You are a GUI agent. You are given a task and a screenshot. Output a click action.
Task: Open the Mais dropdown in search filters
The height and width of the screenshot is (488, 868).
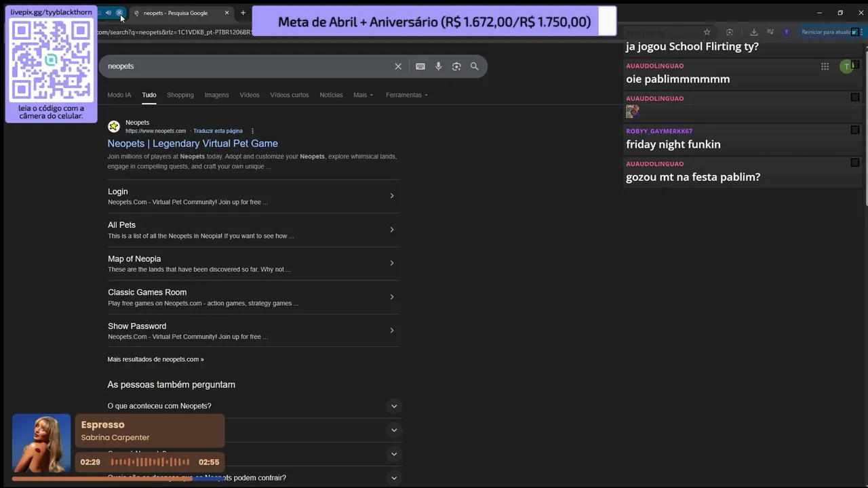(x=363, y=95)
